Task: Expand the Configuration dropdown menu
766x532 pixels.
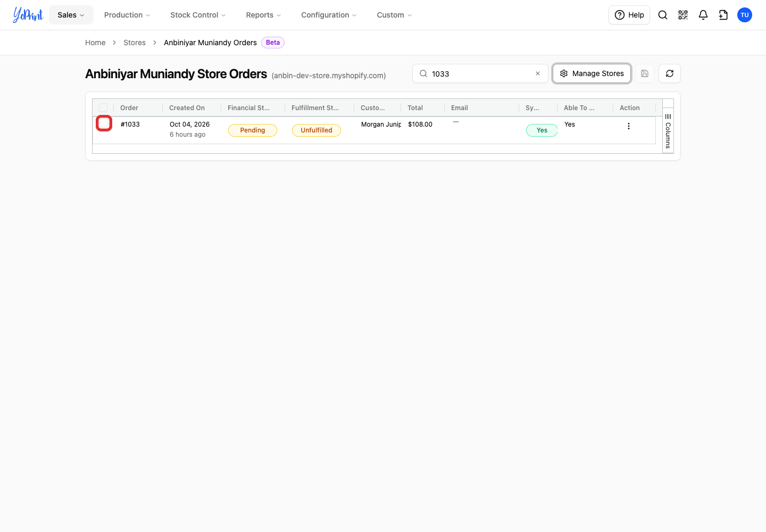Action: 329,15
